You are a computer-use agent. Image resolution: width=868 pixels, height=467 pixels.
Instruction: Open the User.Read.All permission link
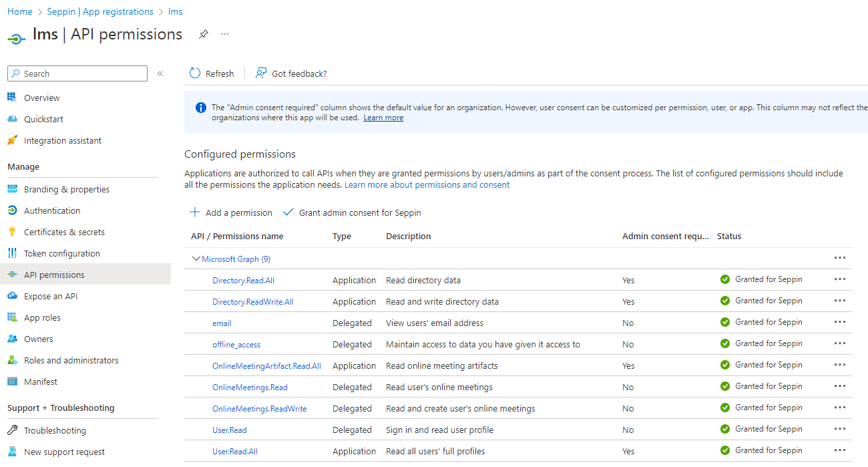pyautogui.click(x=235, y=451)
